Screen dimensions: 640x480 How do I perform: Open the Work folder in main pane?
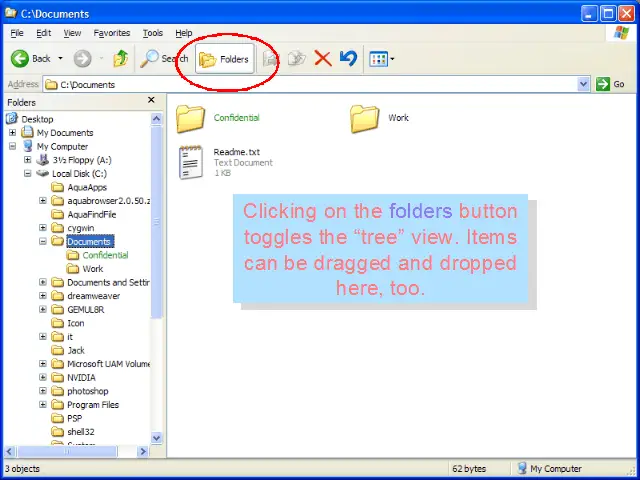[x=365, y=118]
